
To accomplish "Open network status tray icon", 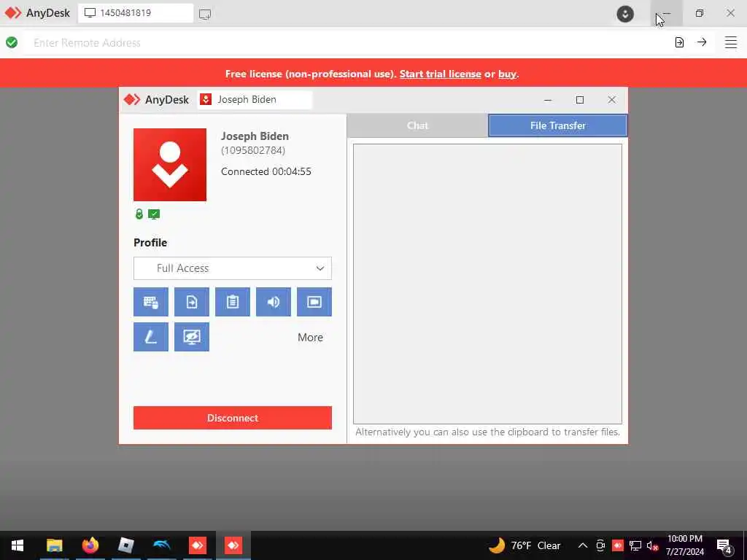I will 635,545.
